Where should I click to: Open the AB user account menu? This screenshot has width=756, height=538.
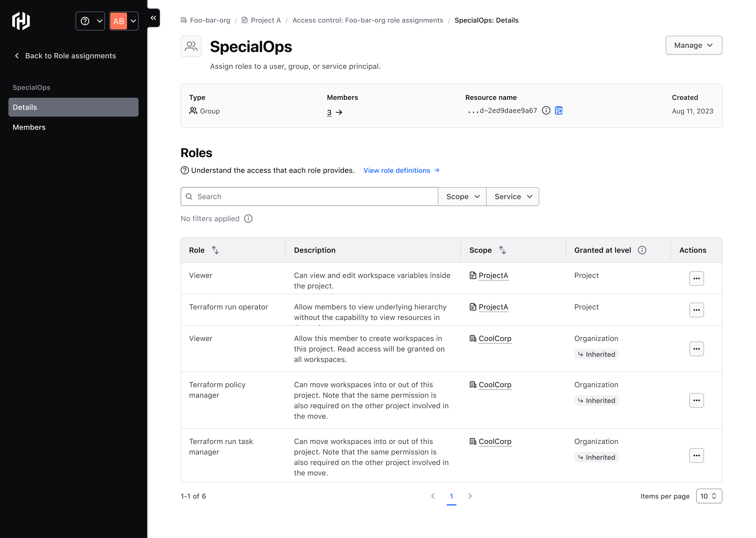124,21
